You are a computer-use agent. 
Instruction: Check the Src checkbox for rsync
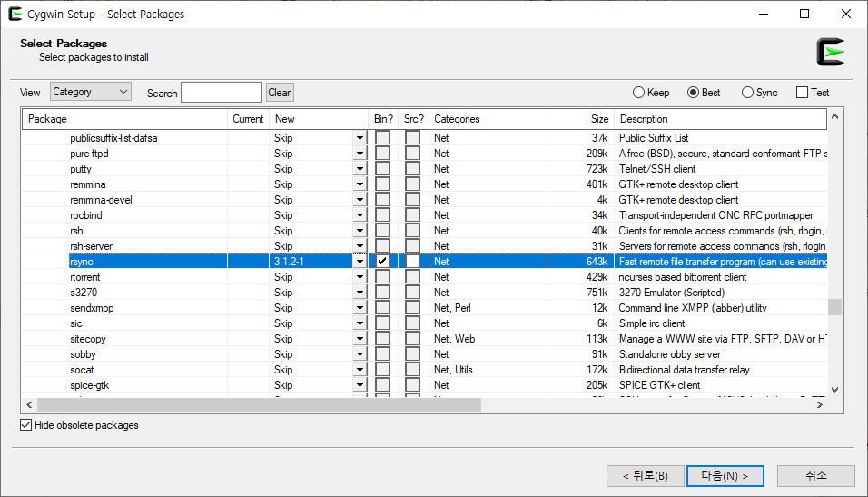click(x=412, y=262)
